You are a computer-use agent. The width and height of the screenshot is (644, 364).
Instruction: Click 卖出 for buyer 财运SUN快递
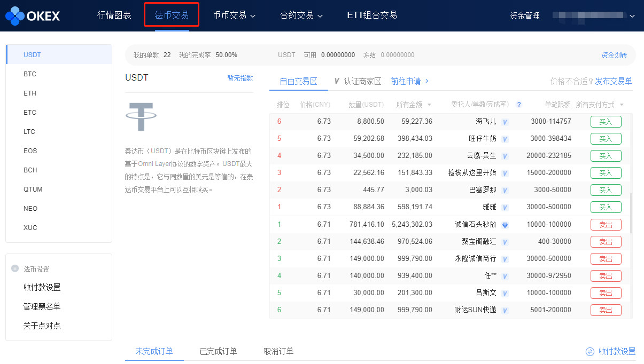[x=606, y=310]
